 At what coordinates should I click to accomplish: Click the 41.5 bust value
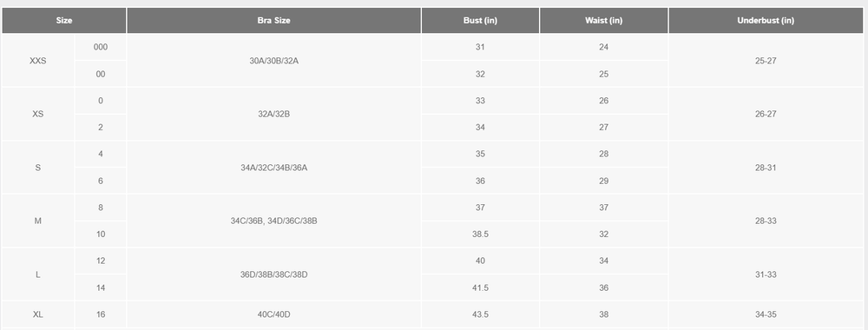(480, 288)
